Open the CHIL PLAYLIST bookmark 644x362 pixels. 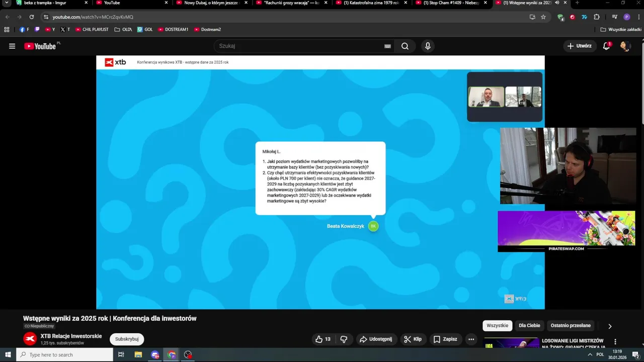[92, 30]
